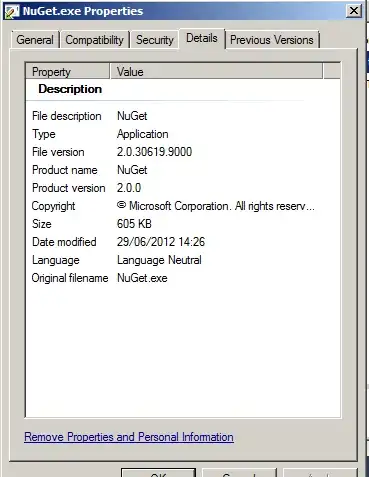Open the Compatibility tab
369x477 pixels.
(94, 40)
